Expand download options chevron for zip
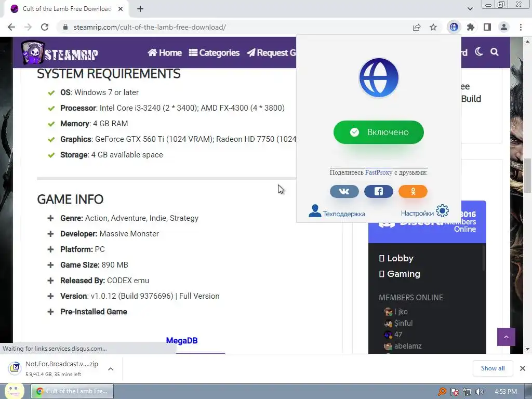The image size is (532, 399). coord(111,369)
